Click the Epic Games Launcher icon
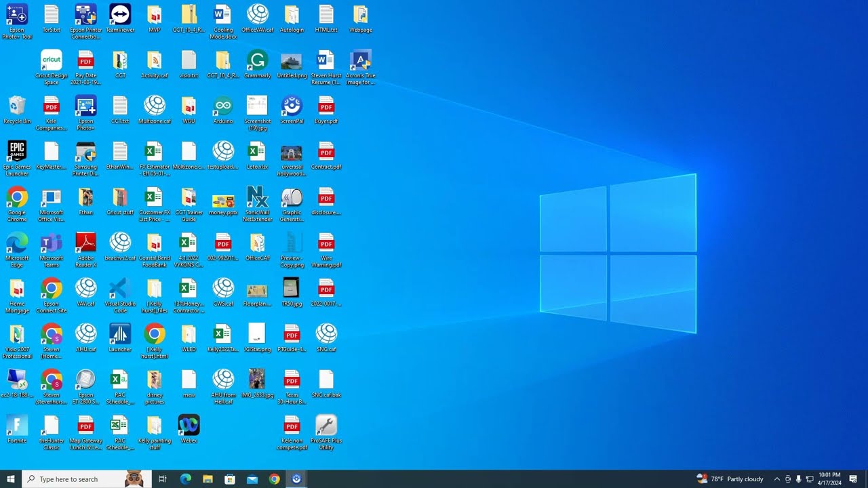This screenshot has width=868, height=488. point(17,159)
